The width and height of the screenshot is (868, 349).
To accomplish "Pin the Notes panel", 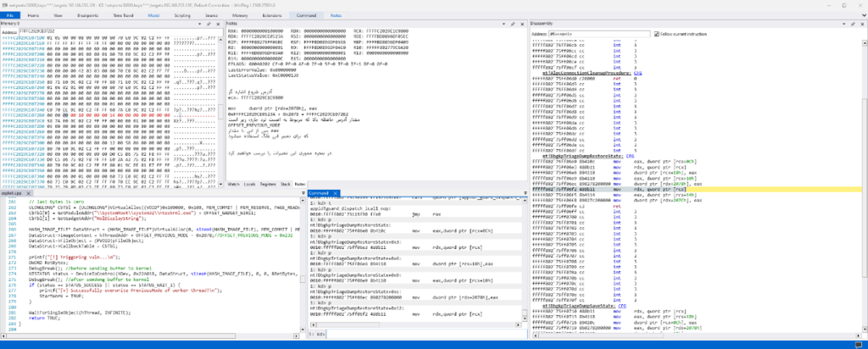I will tap(513, 25).
